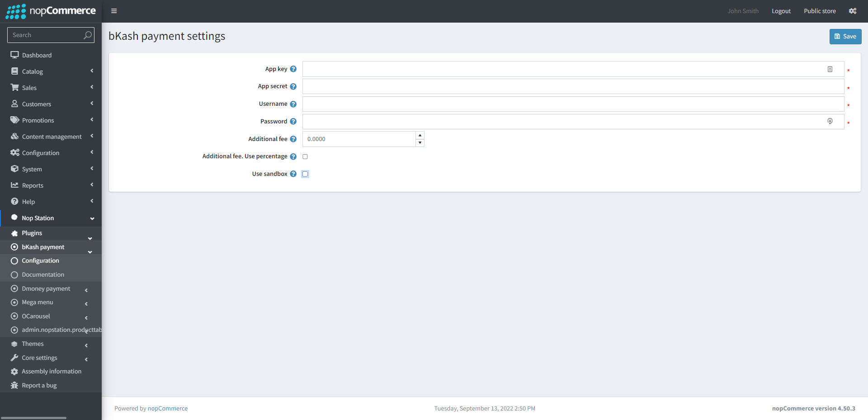This screenshot has height=420, width=868.
Task: Expand the Mega menu arrow
Action: [86, 304]
